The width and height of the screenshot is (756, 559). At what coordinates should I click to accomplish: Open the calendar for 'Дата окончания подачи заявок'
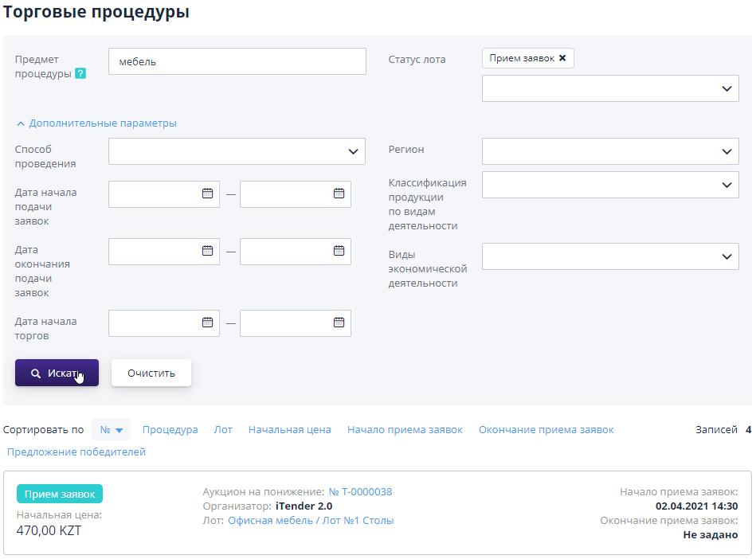point(209,252)
